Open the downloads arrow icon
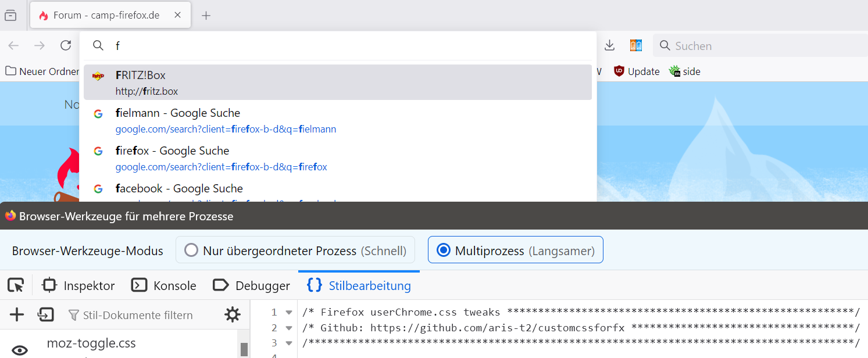The height and width of the screenshot is (358, 868). [x=609, y=45]
